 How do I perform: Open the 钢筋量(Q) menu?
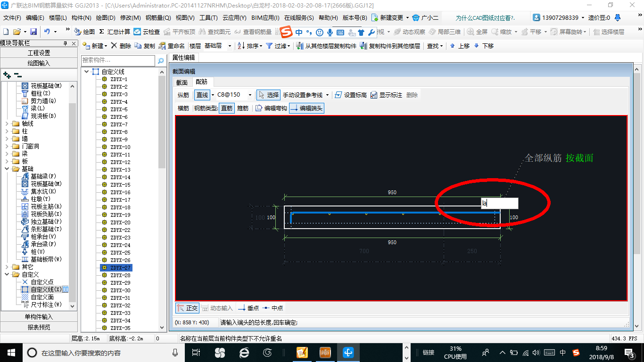click(158, 18)
